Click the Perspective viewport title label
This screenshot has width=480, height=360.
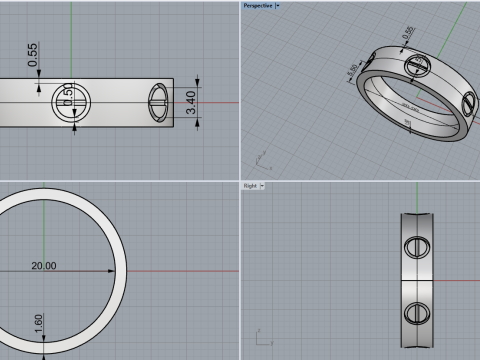pos(258,6)
